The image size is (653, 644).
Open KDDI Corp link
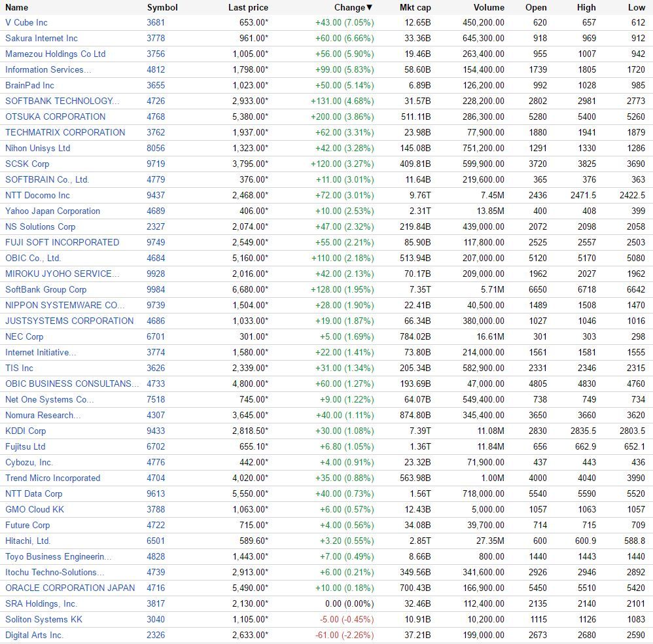pyautogui.click(x=26, y=431)
